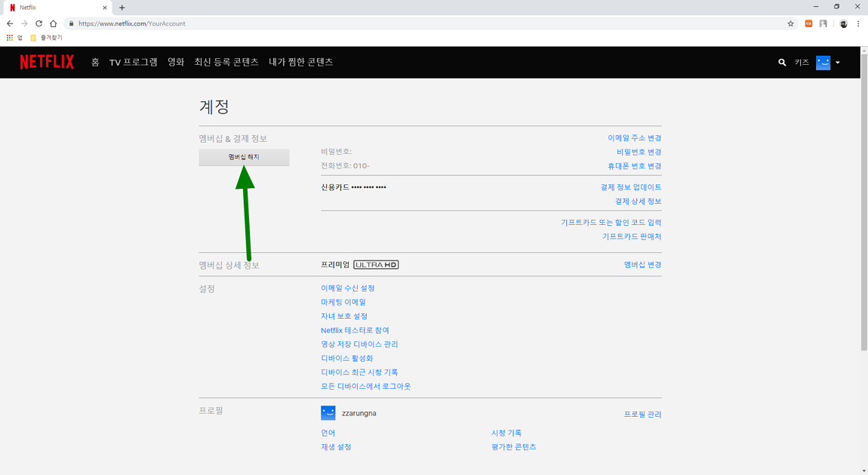Open 내가 찜한 콘텐츠 menu
The image size is (868, 475).
click(x=301, y=62)
